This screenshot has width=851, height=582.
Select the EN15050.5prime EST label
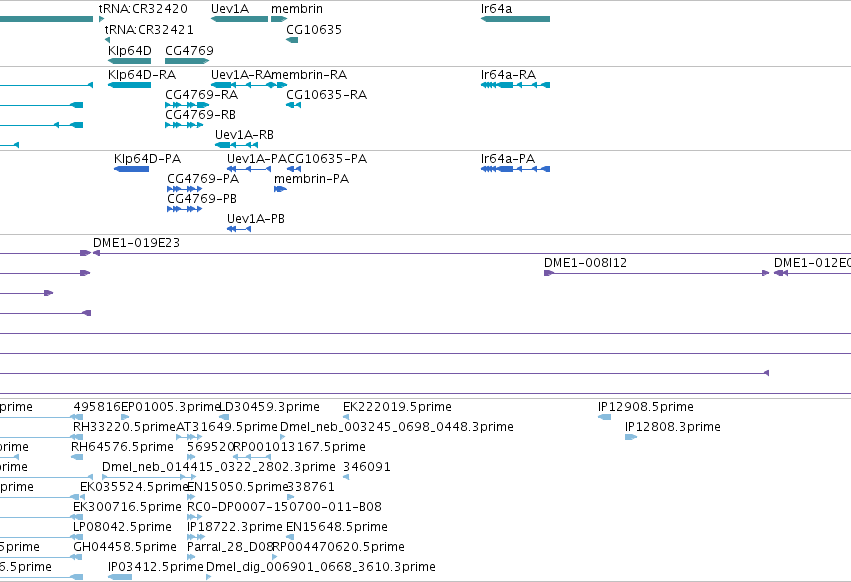(237, 487)
